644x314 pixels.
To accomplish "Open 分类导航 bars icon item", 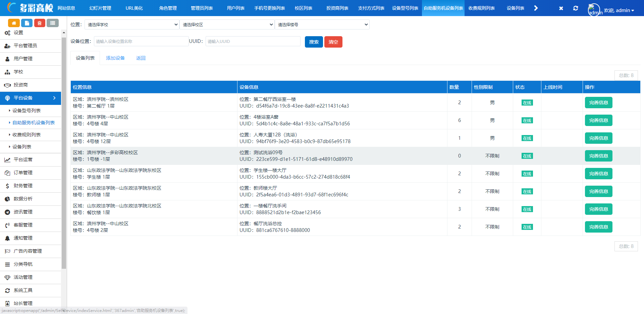I will point(7,264).
